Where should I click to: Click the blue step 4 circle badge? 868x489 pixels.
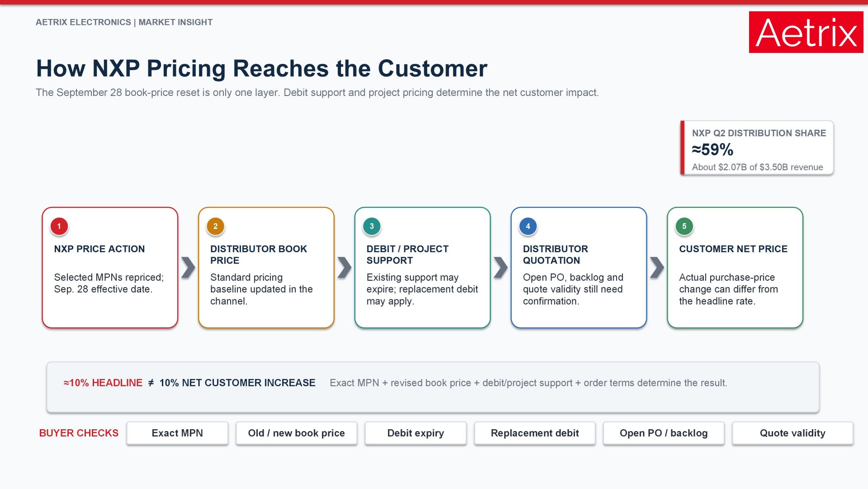point(528,226)
